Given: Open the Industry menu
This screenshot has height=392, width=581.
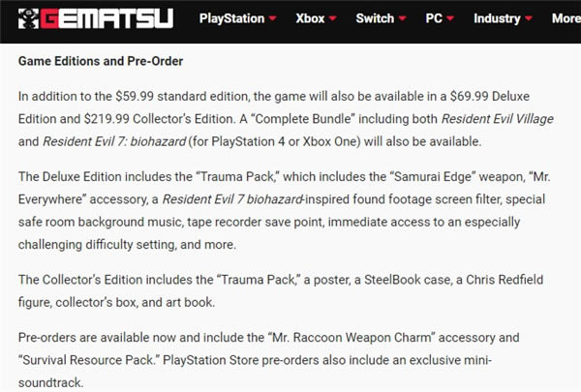Looking at the screenshot, I should (497, 19).
